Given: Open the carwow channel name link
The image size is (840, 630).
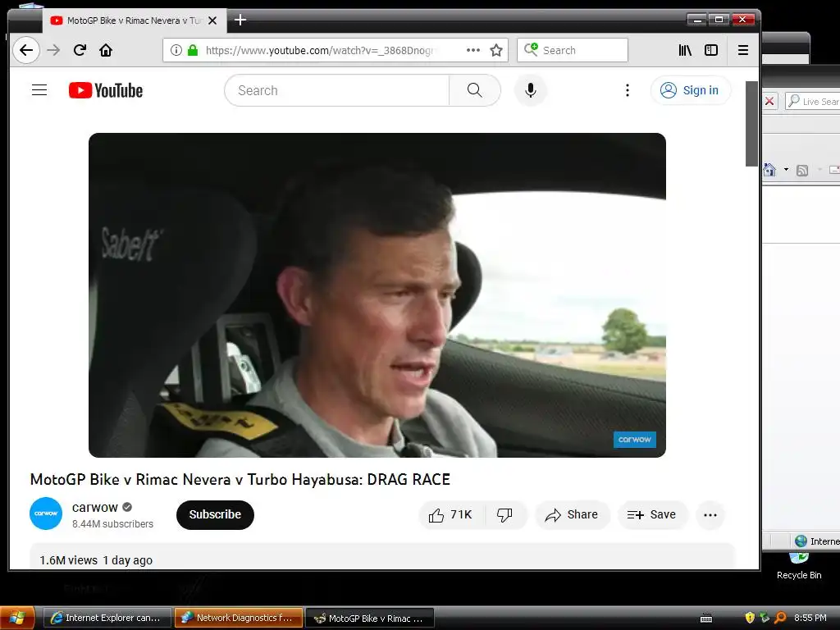Looking at the screenshot, I should pyautogui.click(x=95, y=507).
